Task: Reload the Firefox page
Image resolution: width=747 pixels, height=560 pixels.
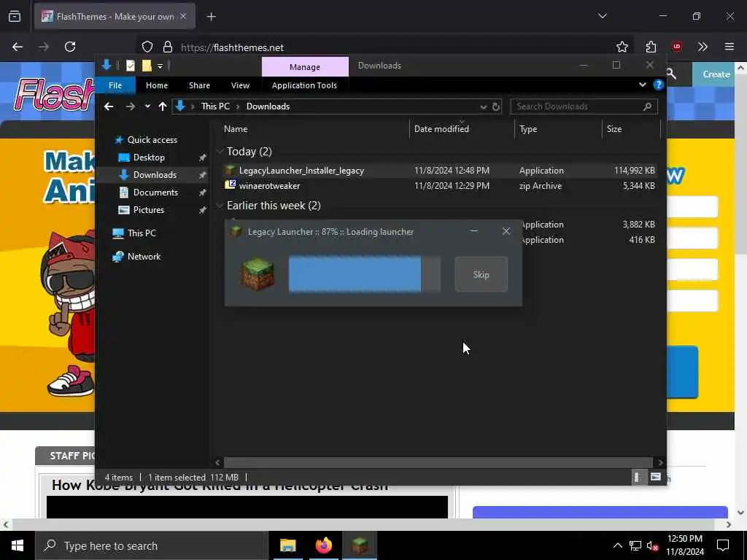Action: point(70,47)
